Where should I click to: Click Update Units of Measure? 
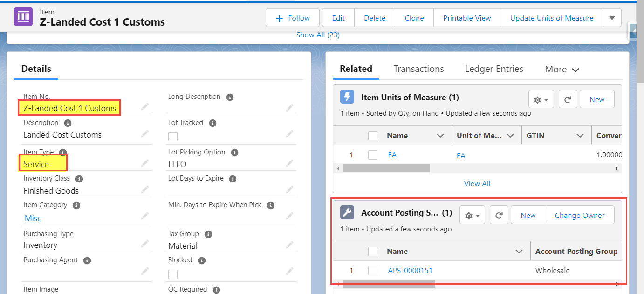click(x=552, y=18)
